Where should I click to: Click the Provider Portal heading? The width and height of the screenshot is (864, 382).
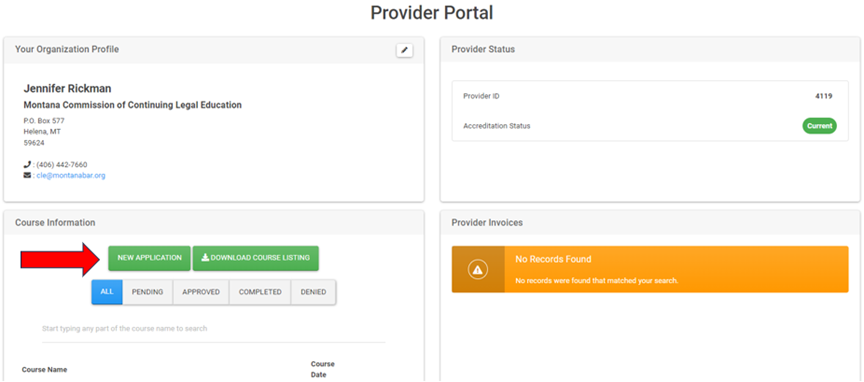click(431, 13)
